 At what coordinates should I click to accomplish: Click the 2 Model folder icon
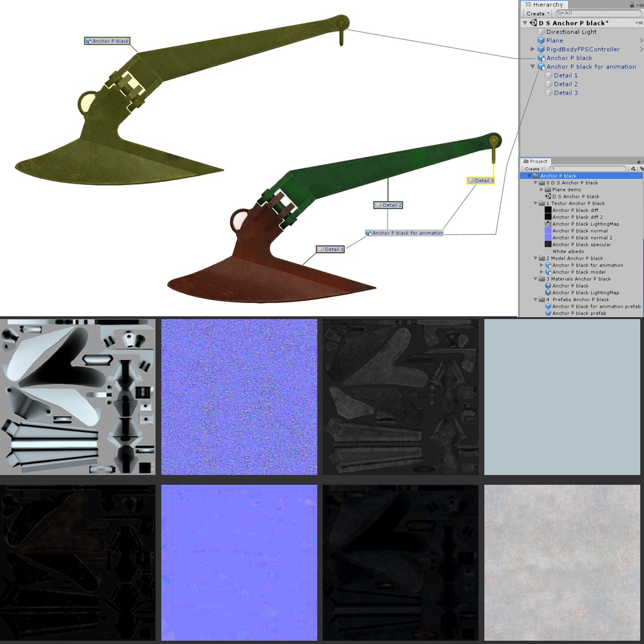point(541,258)
